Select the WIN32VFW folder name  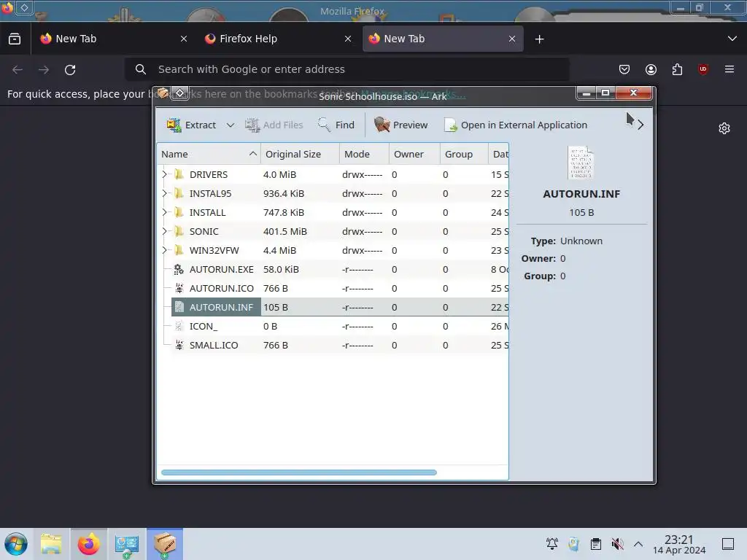coord(214,251)
